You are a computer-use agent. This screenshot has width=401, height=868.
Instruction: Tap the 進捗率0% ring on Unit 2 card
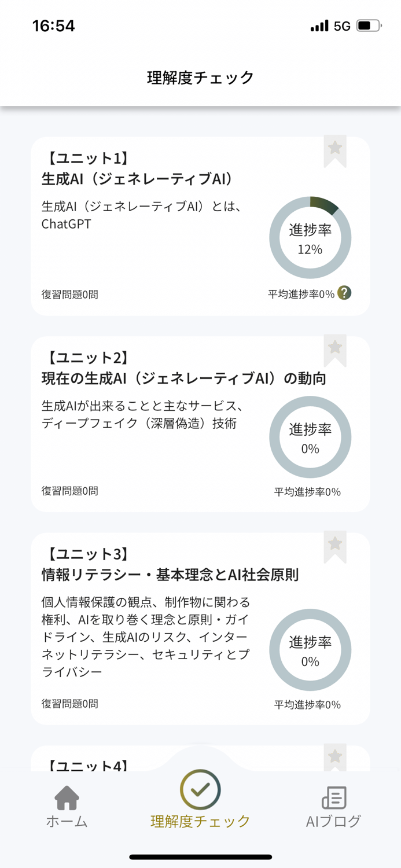[x=310, y=437]
